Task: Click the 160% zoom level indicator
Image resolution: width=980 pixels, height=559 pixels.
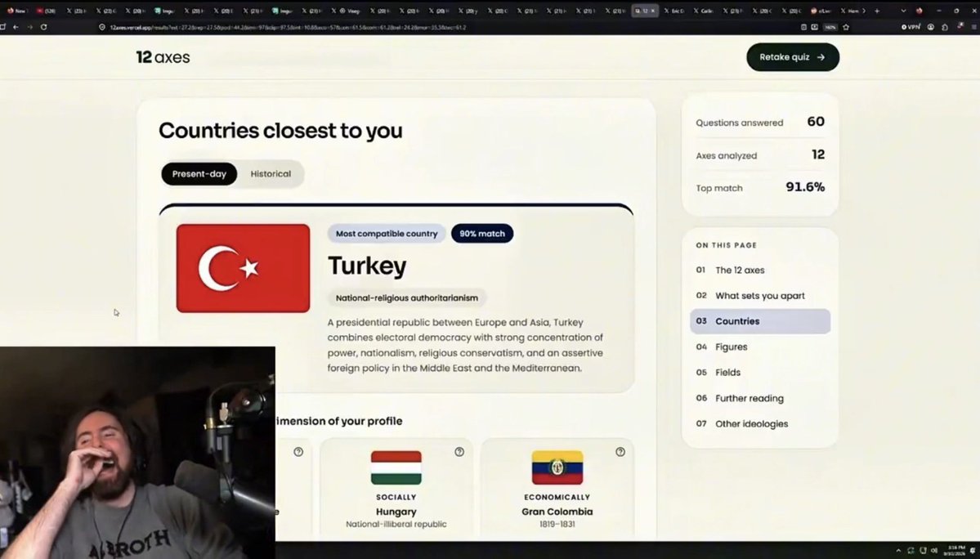Action: pos(830,27)
